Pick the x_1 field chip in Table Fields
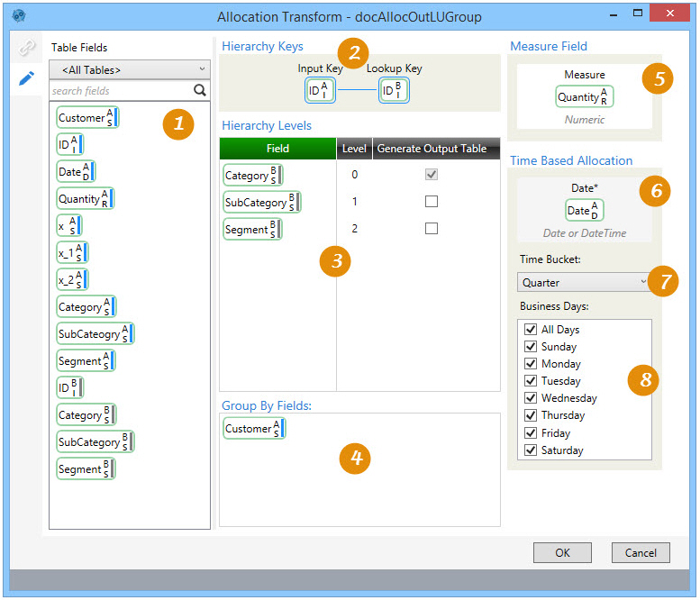The image size is (700, 600). (72, 253)
